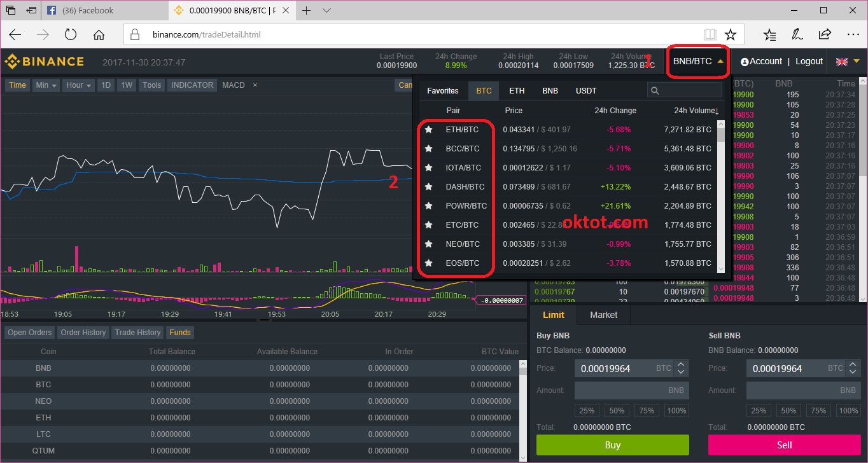Set buy amount to 50%
Screen dimensions: 868x463
point(617,411)
